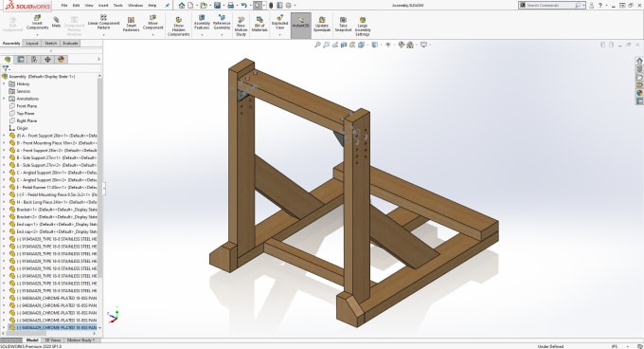Open the ConfigurationManager panel tab
644x349 pixels.
tap(34, 60)
